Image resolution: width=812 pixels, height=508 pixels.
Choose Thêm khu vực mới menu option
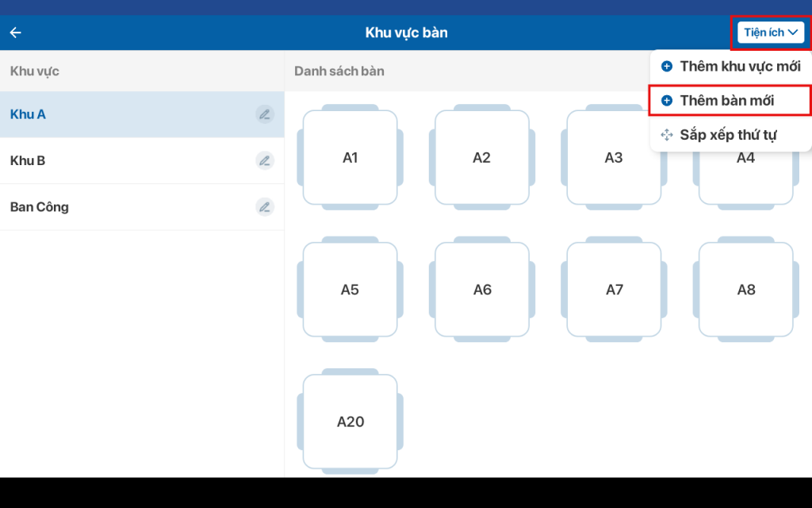[x=739, y=67]
